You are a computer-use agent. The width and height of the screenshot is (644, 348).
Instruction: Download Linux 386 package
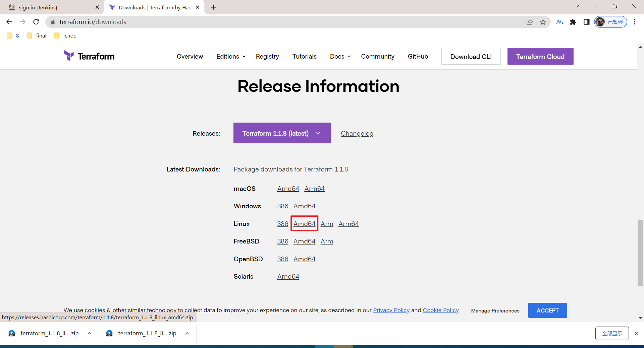coord(283,224)
